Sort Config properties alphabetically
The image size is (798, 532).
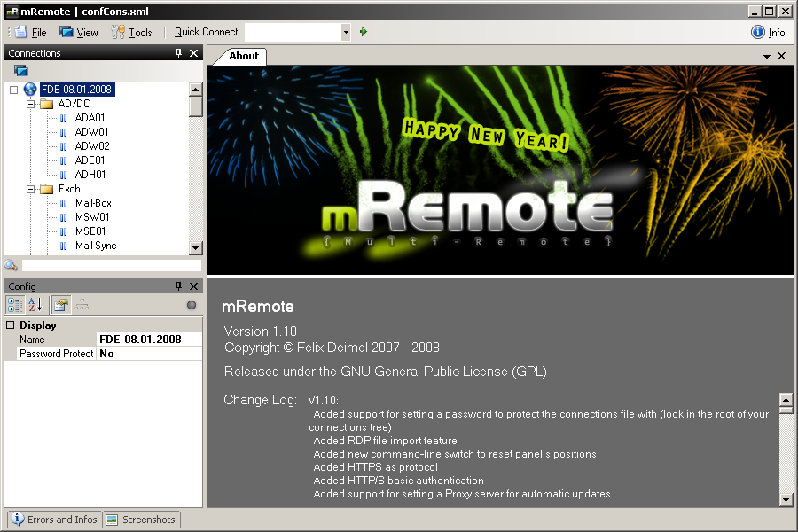point(35,305)
